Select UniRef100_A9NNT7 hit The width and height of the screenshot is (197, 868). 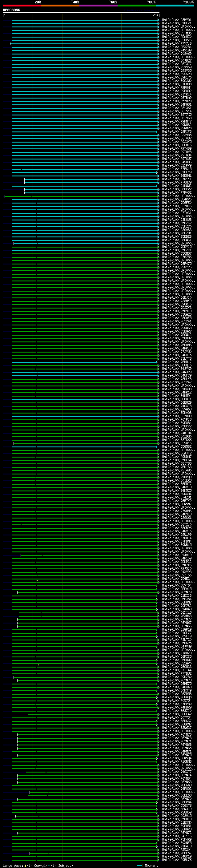click(177, 121)
